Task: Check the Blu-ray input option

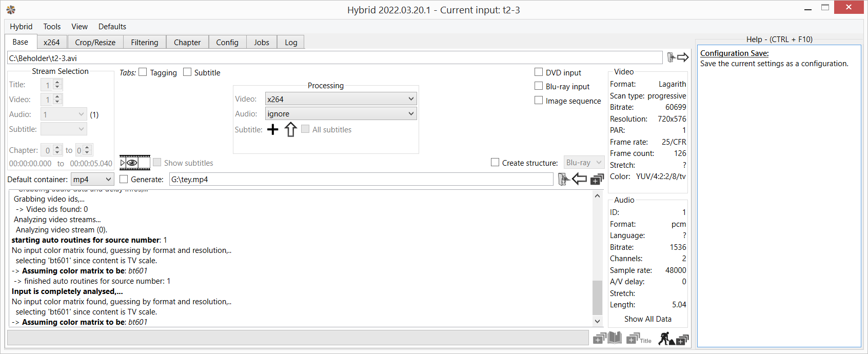Action: pos(539,86)
